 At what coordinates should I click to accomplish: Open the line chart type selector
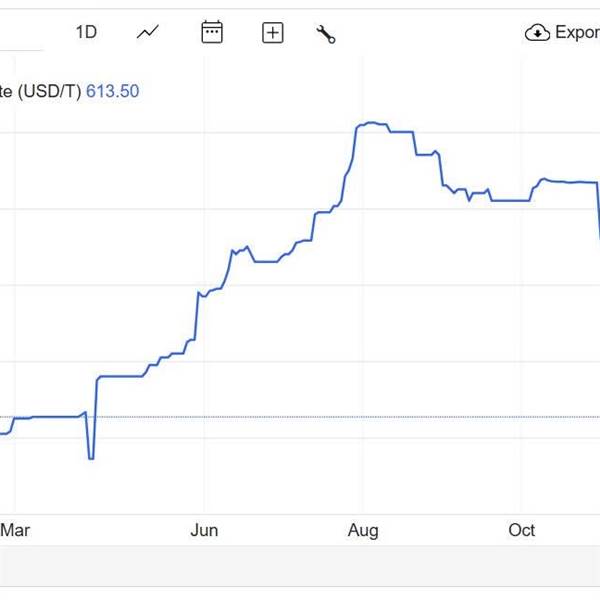point(148,32)
